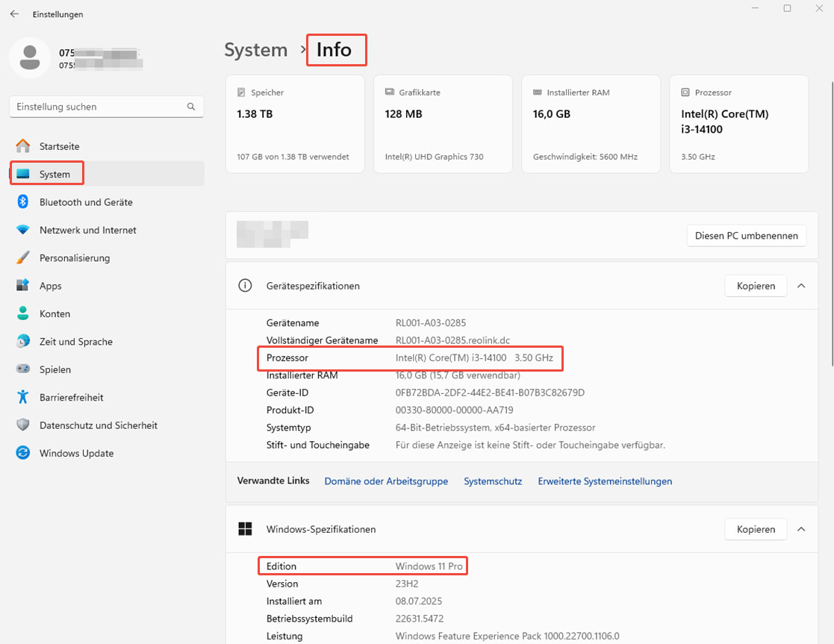Open the user account avatar
The image size is (834, 644).
coord(30,57)
